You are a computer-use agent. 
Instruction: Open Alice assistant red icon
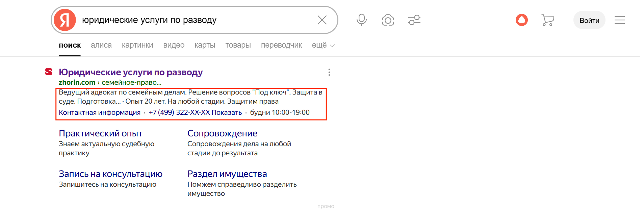[521, 20]
